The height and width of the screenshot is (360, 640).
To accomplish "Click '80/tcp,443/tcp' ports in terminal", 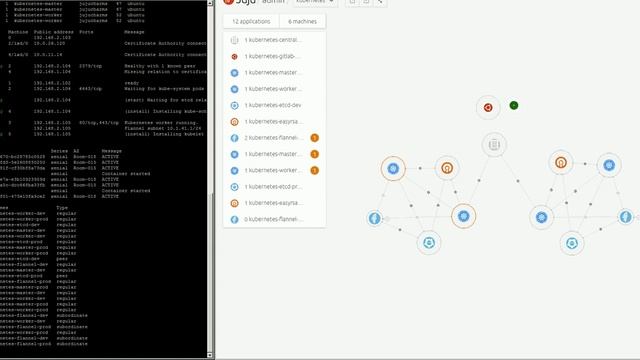I will (99, 122).
